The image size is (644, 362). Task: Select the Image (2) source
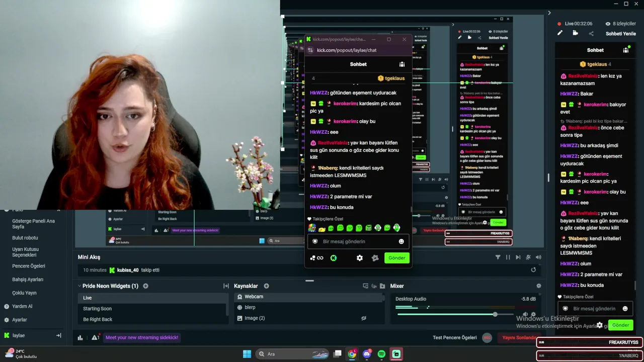point(309,318)
